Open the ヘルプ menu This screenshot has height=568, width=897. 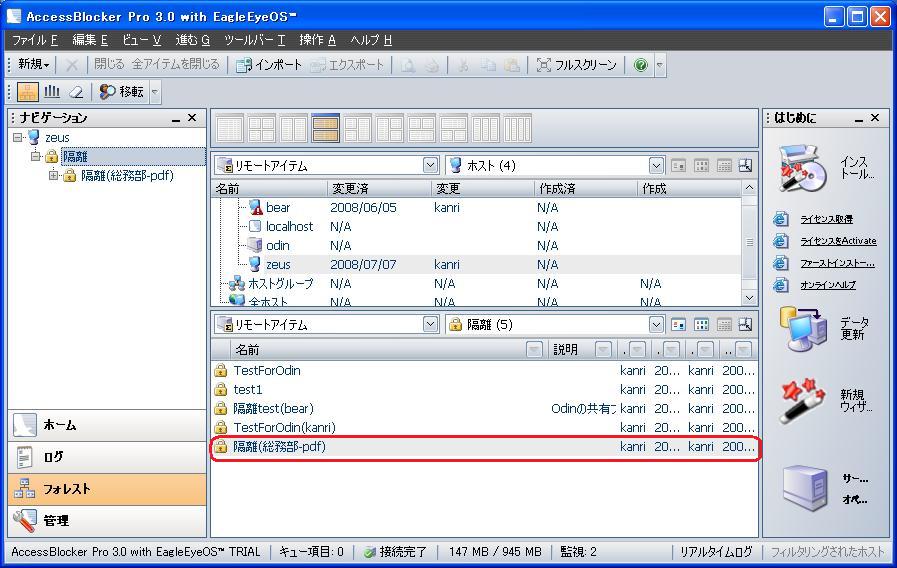click(x=371, y=40)
